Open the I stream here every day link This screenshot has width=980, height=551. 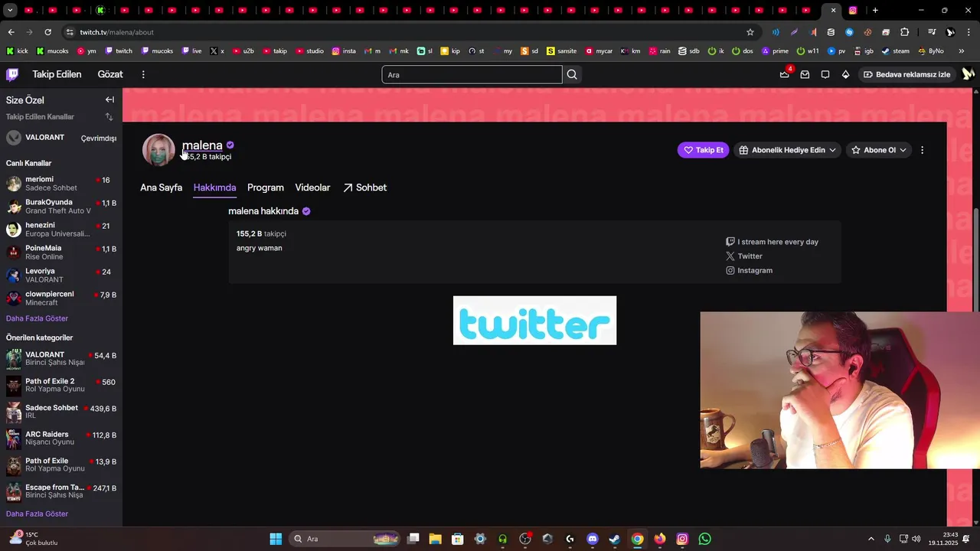772,242
